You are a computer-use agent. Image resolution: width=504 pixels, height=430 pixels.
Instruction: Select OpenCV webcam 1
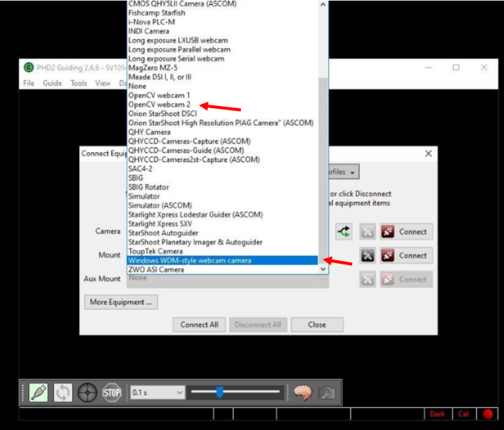(223, 95)
